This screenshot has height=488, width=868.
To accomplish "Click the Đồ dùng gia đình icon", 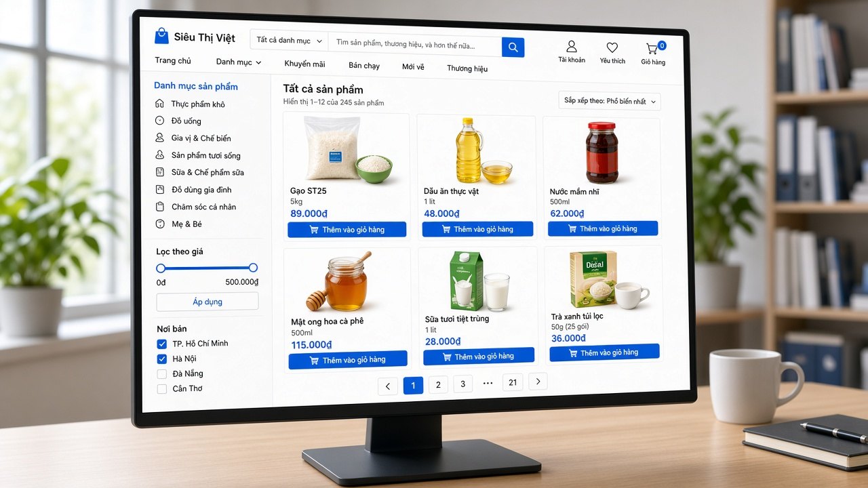I will [160, 190].
